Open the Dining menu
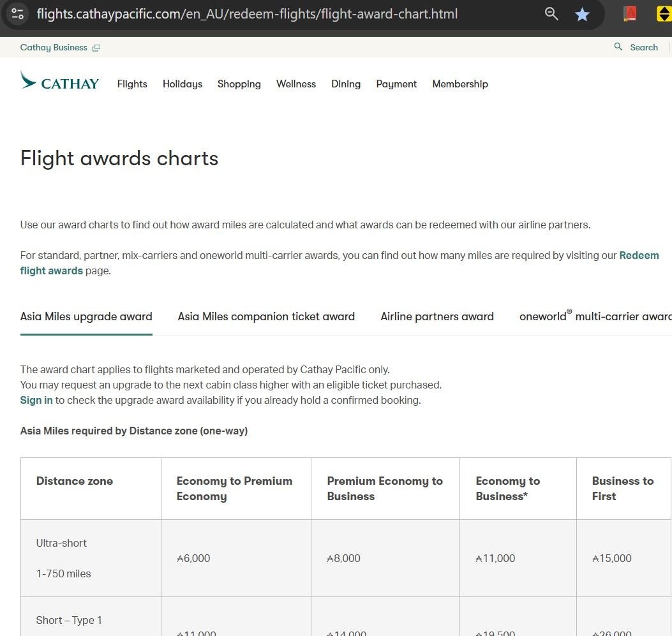 [x=346, y=84]
